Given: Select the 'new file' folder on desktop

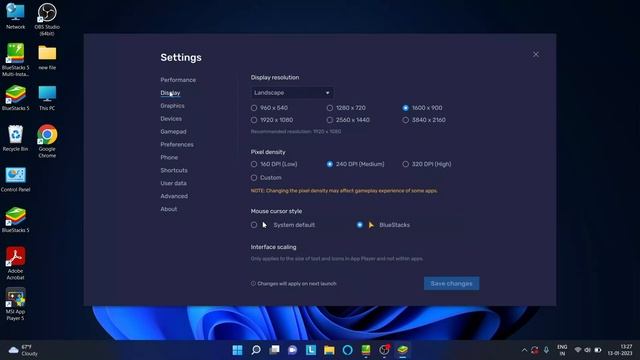Looking at the screenshot, I should (x=47, y=57).
